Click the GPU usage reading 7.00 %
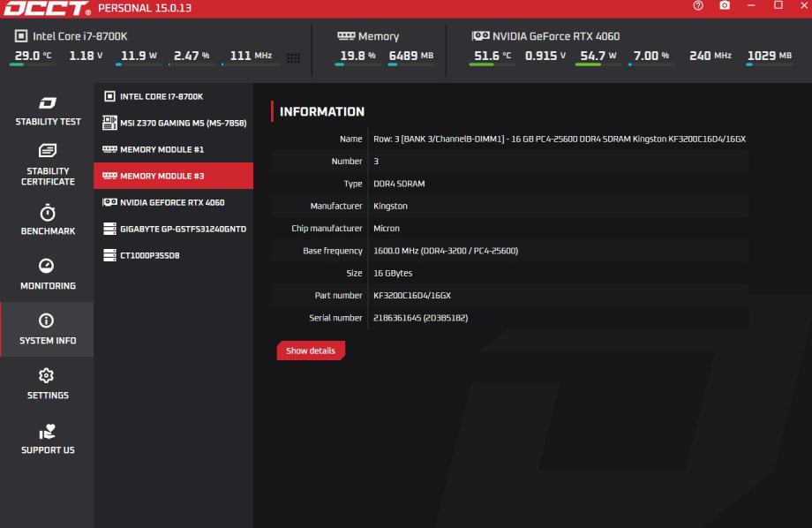Screen dimensions: 812x528 pos(651,56)
